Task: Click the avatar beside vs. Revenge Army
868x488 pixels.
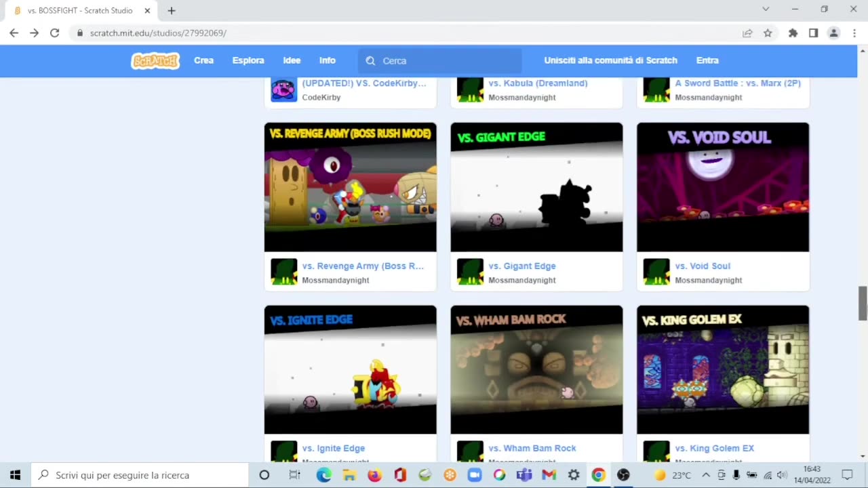Action: tap(284, 272)
